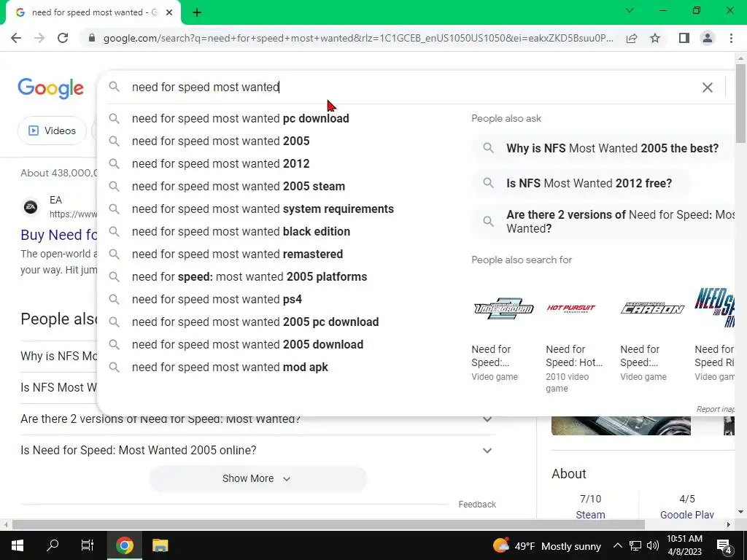This screenshot has width=747, height=560.
Task: Expand 'Are there 2 versions' chevron
Action: (487, 419)
